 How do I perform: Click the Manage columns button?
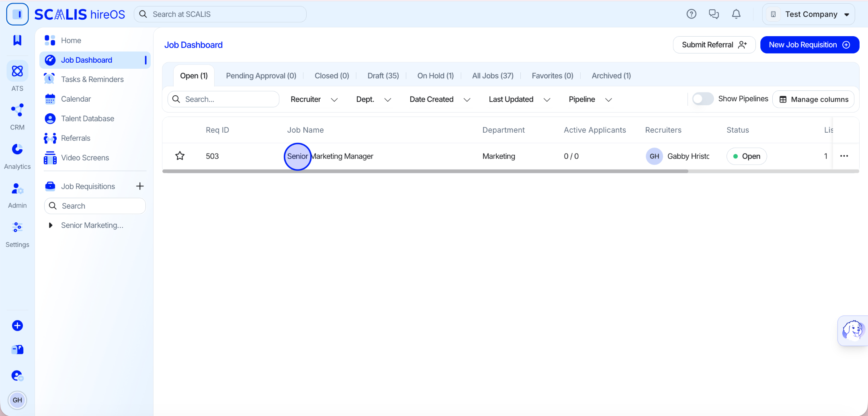pos(813,99)
